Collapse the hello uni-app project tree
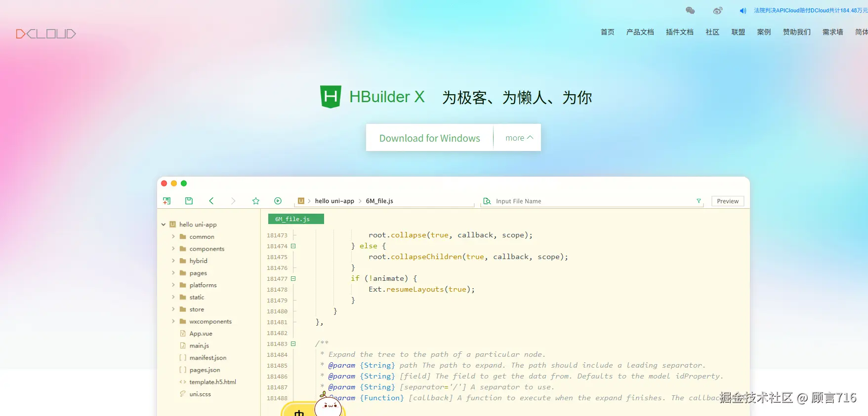The image size is (868, 416). click(164, 225)
